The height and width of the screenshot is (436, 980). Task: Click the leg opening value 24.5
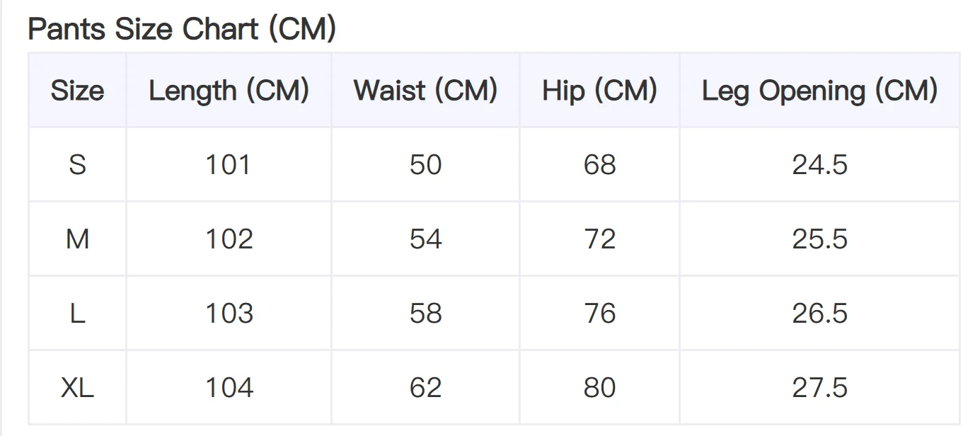(x=819, y=165)
